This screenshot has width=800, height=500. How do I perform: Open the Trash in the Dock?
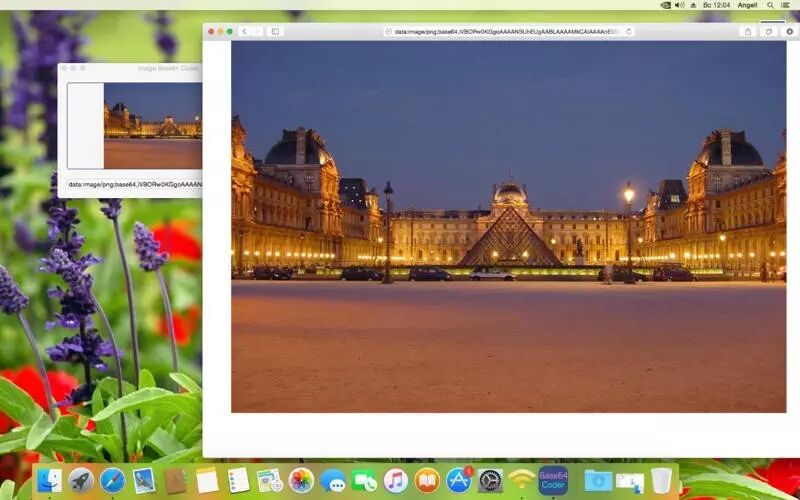pos(661,481)
